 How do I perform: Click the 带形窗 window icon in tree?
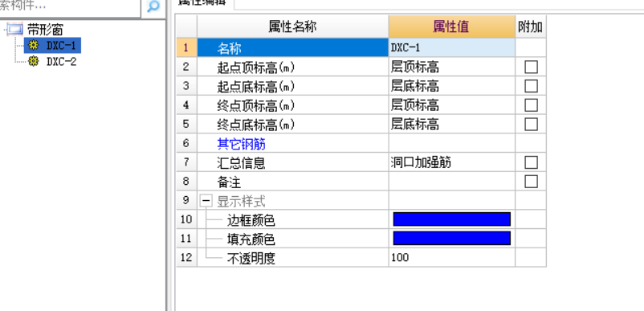click(15, 29)
